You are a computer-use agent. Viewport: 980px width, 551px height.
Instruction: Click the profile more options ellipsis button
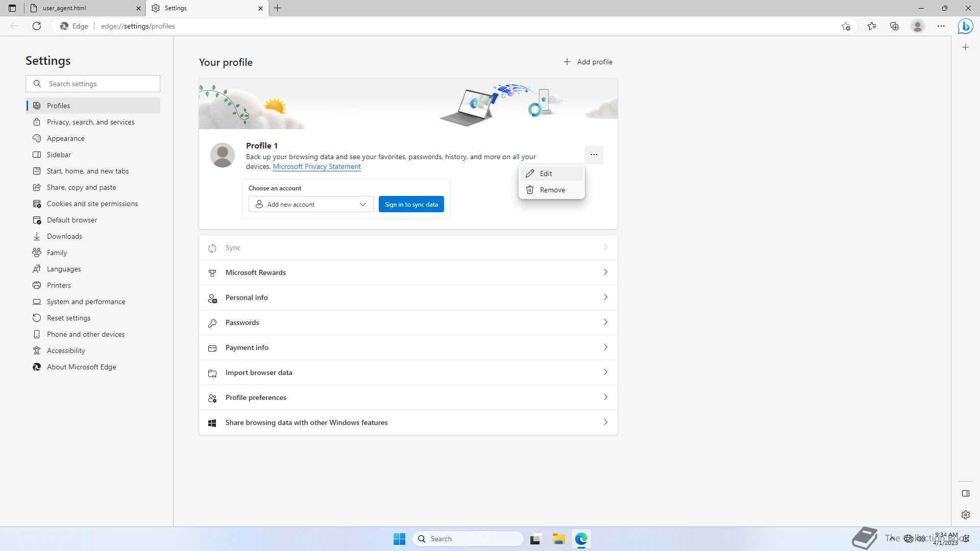594,155
